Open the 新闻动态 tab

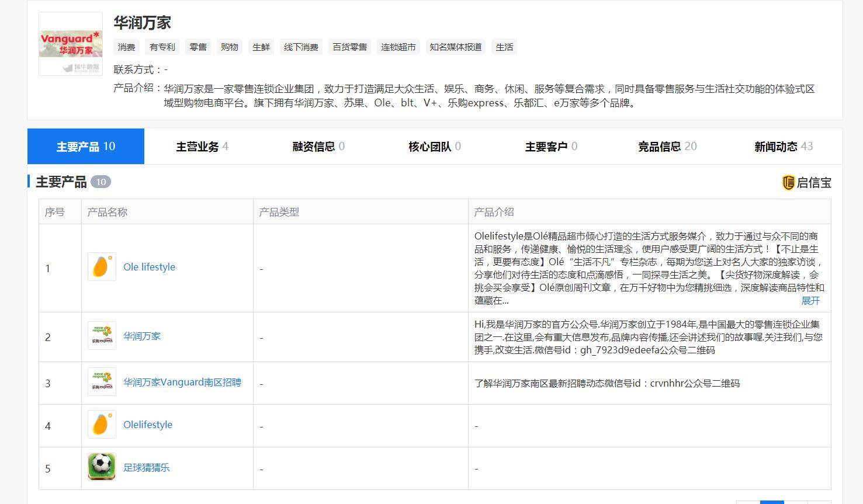point(784,147)
